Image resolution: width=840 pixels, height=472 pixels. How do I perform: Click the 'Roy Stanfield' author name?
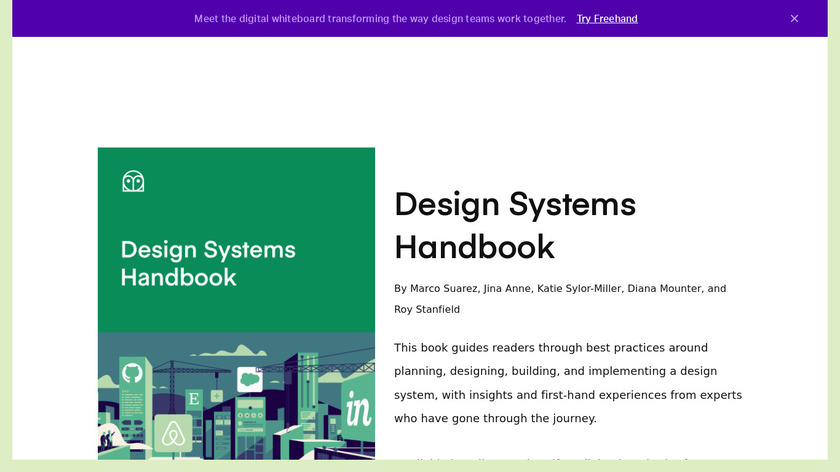pos(427,309)
